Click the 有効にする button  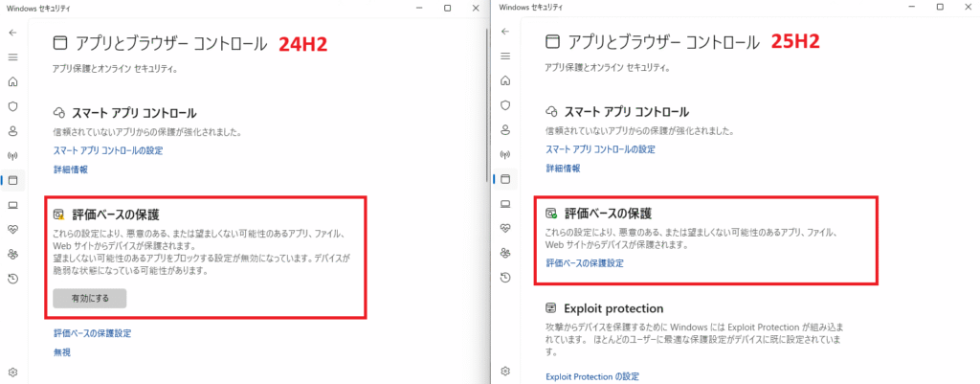(x=90, y=298)
